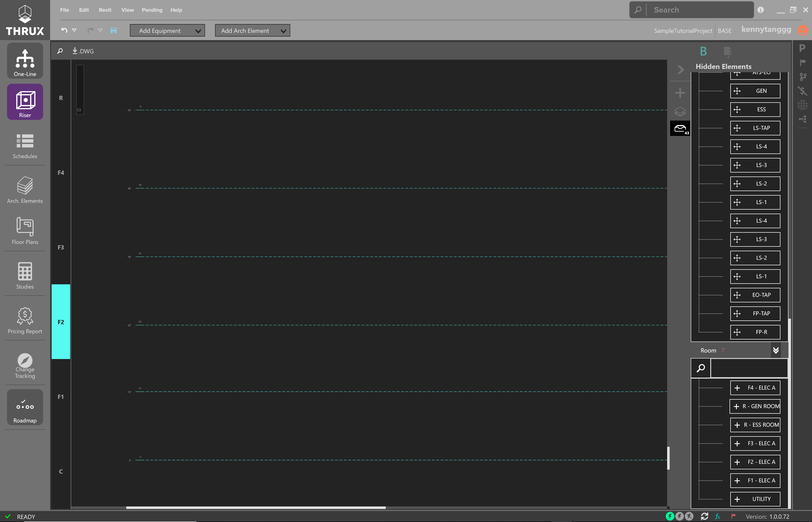This screenshot has height=522, width=812.
Task: Click the sort-lines-down icon next to B
Action: click(727, 52)
